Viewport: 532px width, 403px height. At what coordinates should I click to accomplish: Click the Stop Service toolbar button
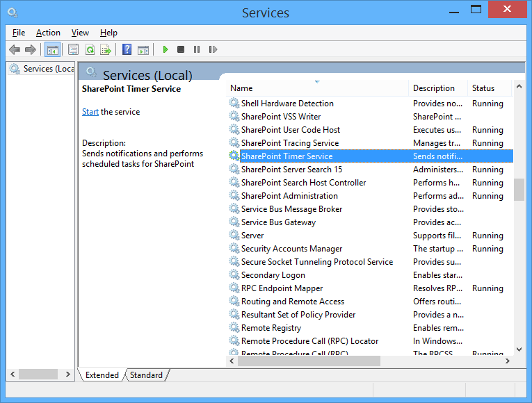181,50
